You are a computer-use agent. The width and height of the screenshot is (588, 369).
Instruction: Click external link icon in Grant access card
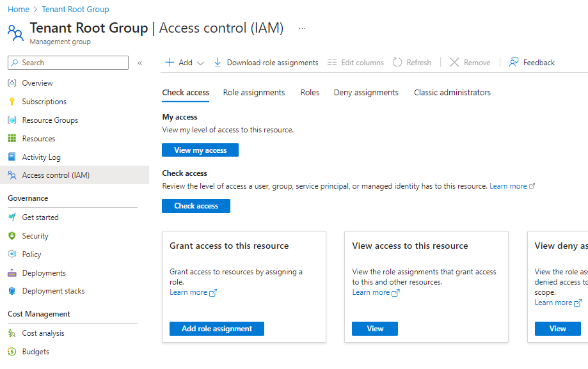[212, 293]
